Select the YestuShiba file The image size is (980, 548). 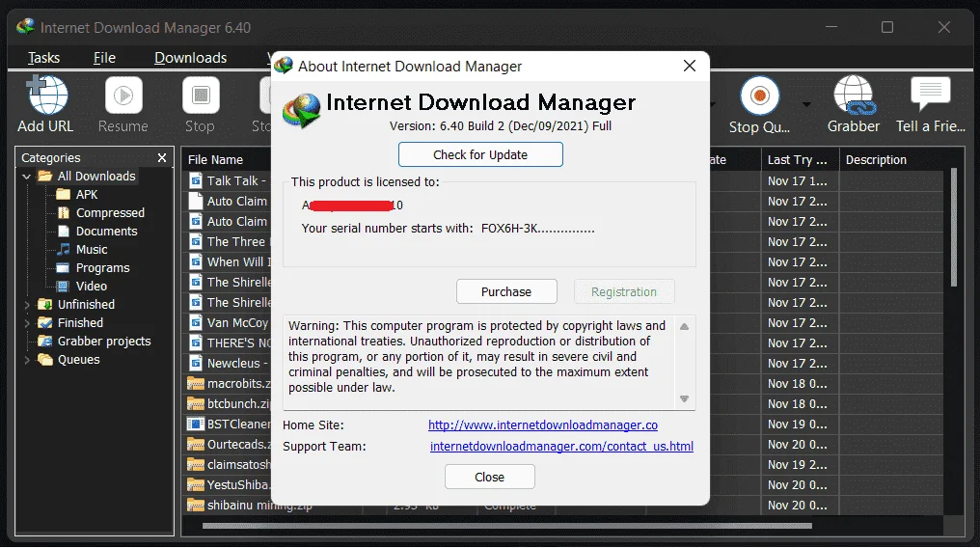[228, 484]
